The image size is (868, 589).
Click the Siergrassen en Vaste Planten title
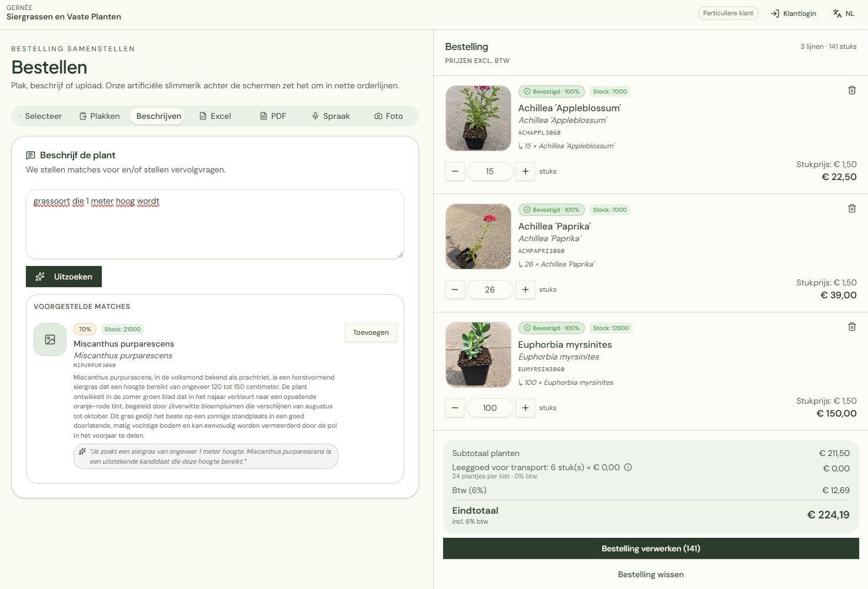64,16
